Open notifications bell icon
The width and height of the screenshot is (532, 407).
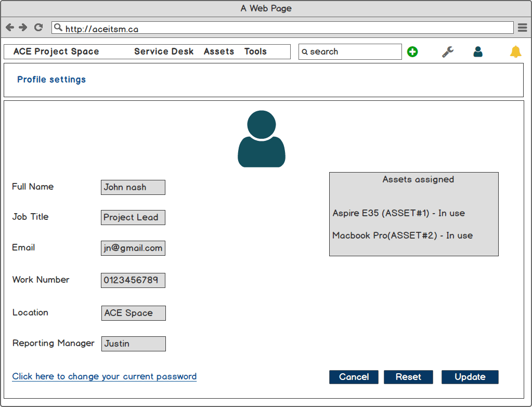click(x=515, y=51)
